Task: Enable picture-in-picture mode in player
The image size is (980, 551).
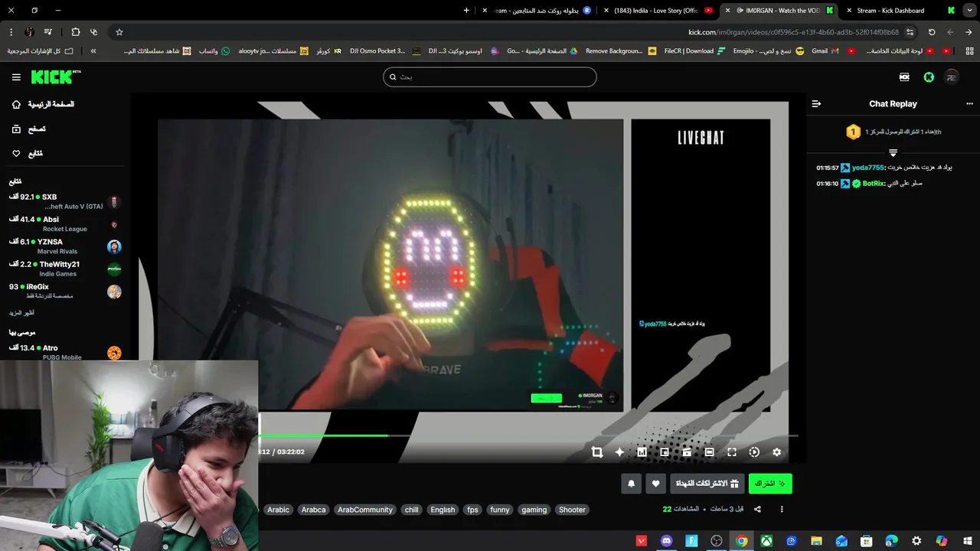Action: pyautogui.click(x=665, y=452)
